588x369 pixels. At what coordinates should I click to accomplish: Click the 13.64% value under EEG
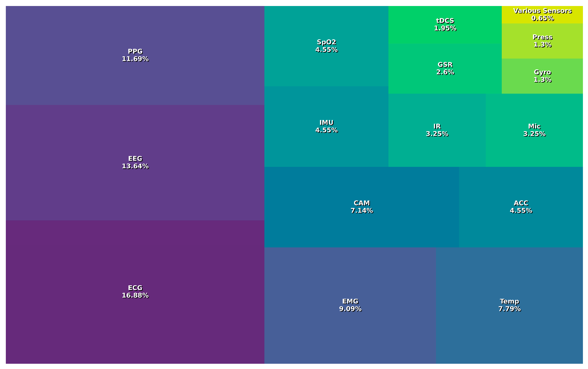(135, 166)
